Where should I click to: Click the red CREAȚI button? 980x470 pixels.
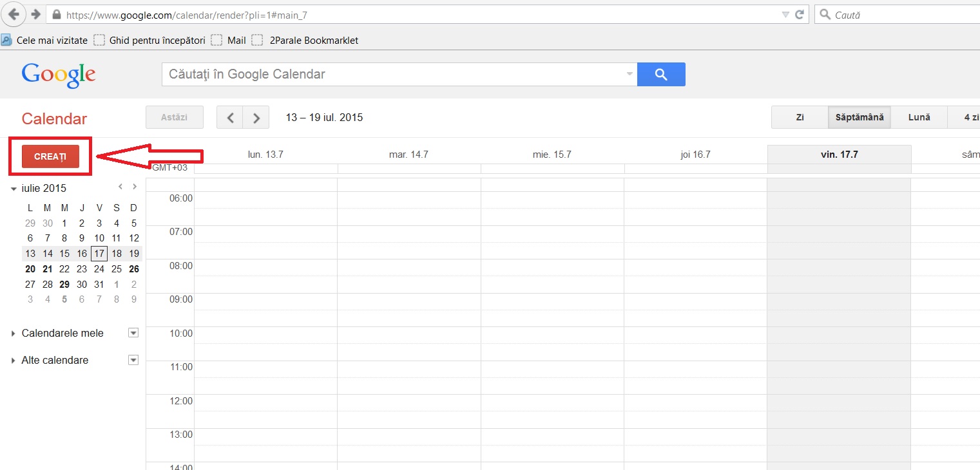pos(50,156)
